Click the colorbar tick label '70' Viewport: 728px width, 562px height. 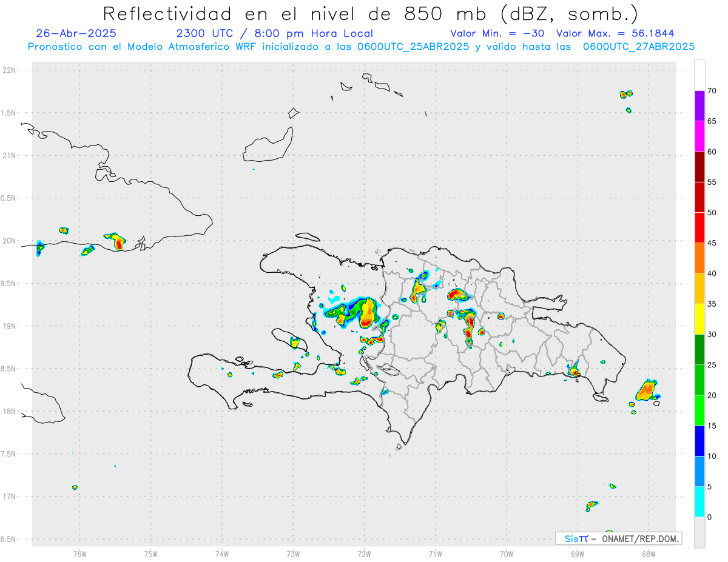[x=712, y=91]
